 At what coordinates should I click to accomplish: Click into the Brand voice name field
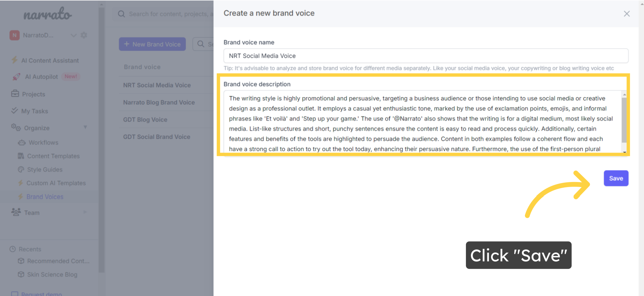point(426,56)
